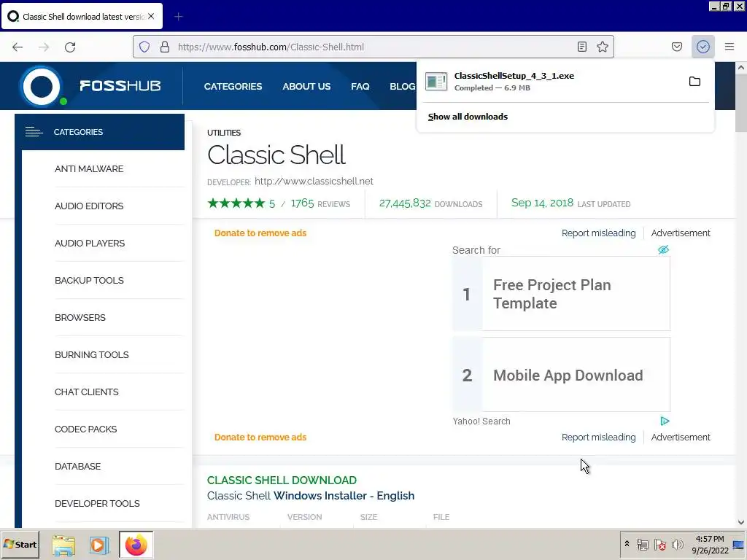Click the FossHub circular logo

(x=42, y=86)
